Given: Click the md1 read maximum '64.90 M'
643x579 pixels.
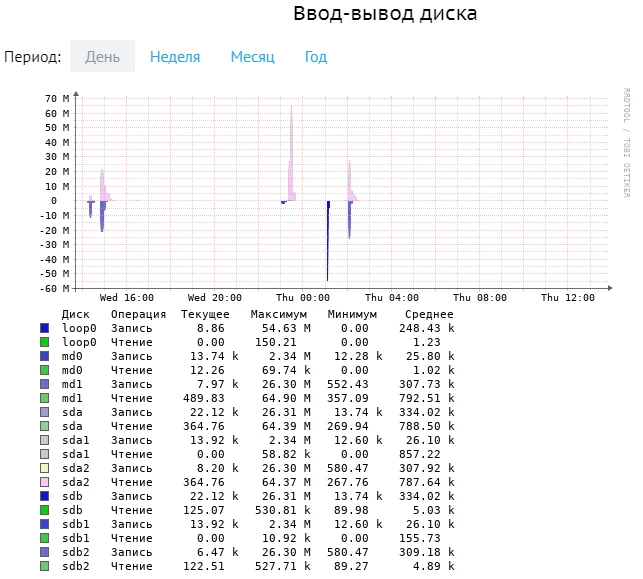Looking at the screenshot, I should tap(286, 398).
